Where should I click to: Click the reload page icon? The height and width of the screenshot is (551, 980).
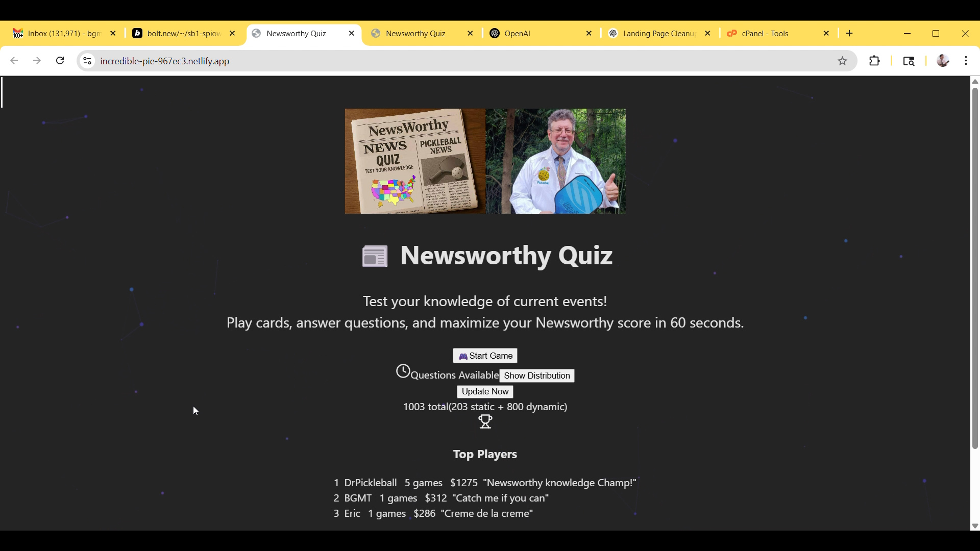pyautogui.click(x=60, y=61)
